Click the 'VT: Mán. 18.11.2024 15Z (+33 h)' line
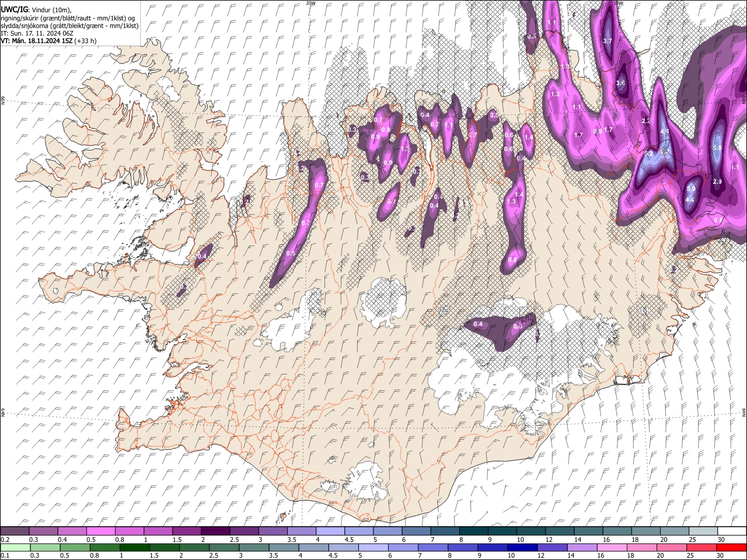The width and height of the screenshot is (747, 560). (x=49, y=41)
